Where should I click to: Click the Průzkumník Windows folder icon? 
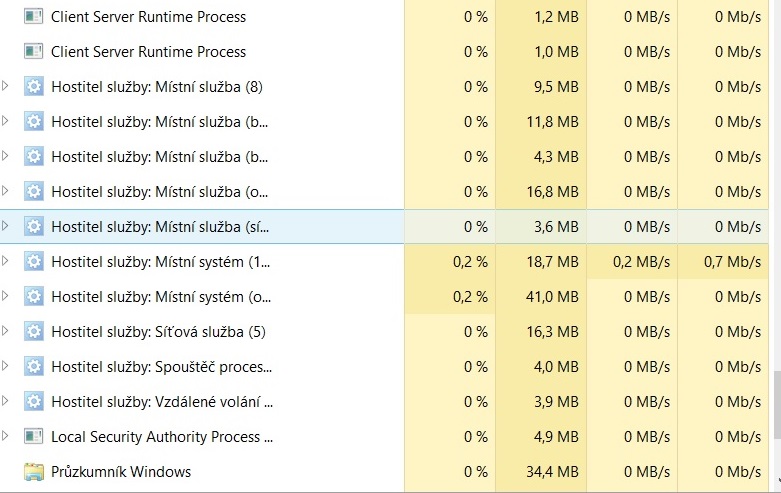[x=34, y=471]
